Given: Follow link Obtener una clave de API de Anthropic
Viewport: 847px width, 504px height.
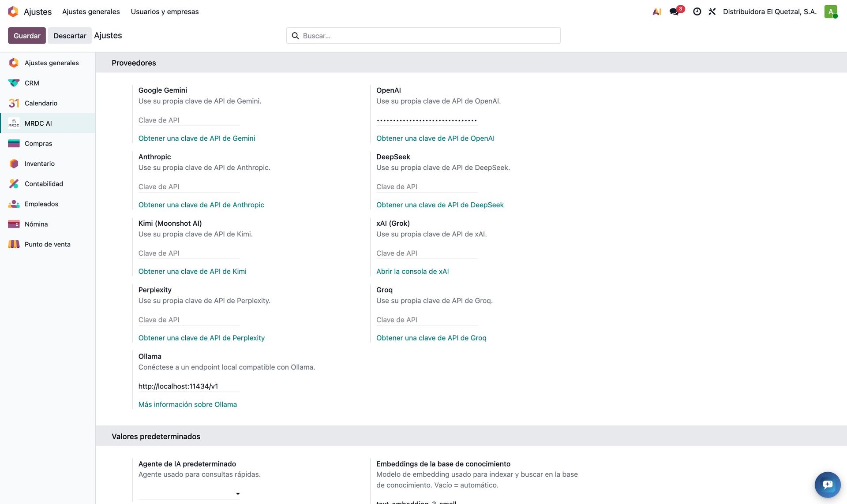Looking at the screenshot, I should [201, 205].
